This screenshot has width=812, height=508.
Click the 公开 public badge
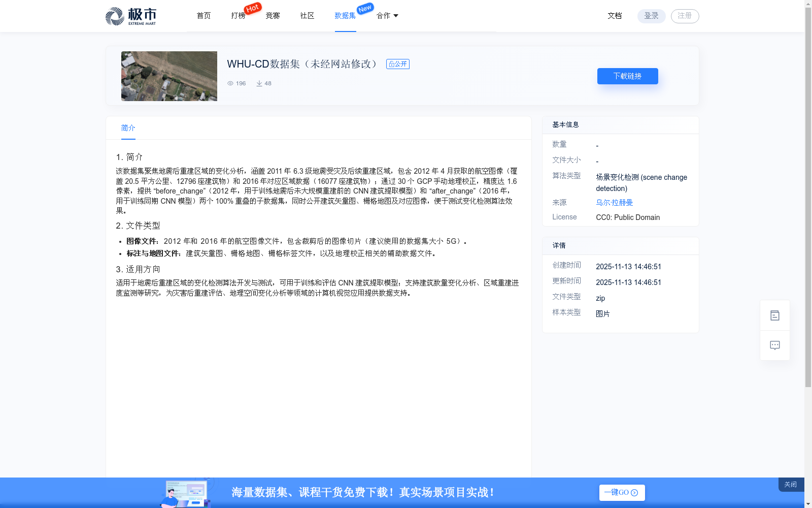click(398, 64)
